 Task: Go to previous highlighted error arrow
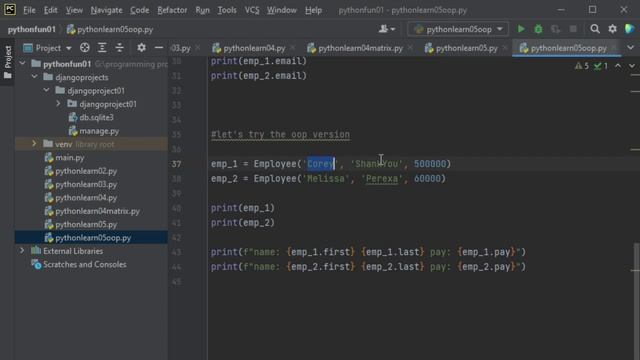coord(618,66)
